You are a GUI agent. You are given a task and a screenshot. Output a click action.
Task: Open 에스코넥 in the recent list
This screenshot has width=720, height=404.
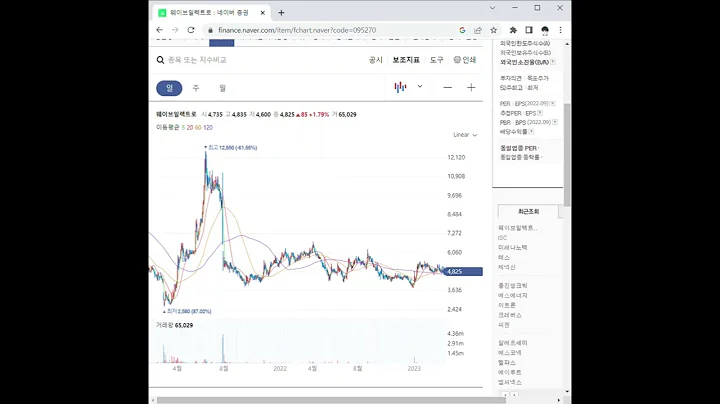coord(510,353)
